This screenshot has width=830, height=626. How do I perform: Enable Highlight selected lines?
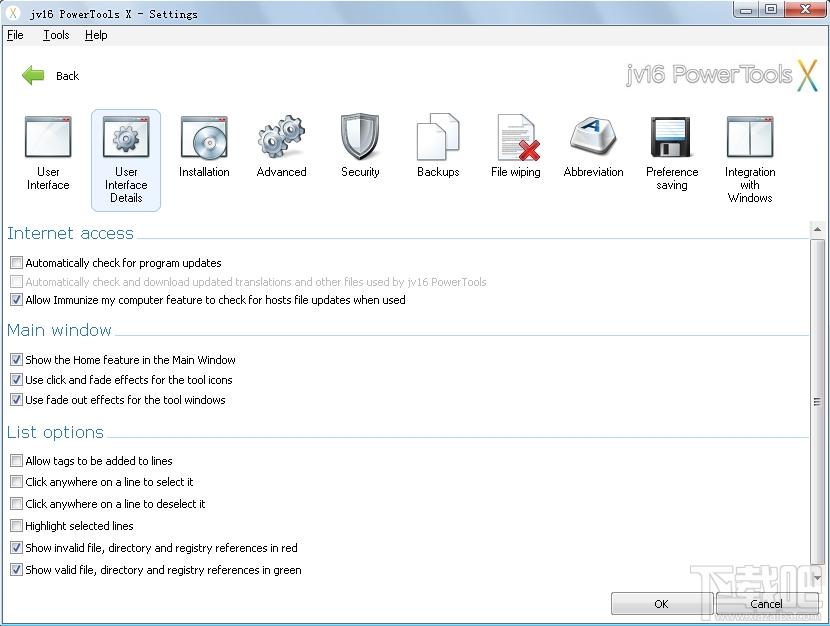click(16, 525)
